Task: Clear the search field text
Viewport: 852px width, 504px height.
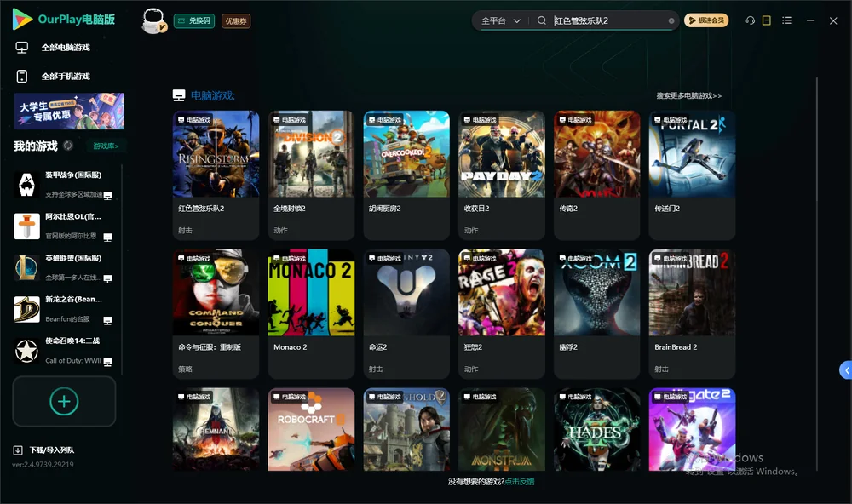Action: click(x=671, y=21)
